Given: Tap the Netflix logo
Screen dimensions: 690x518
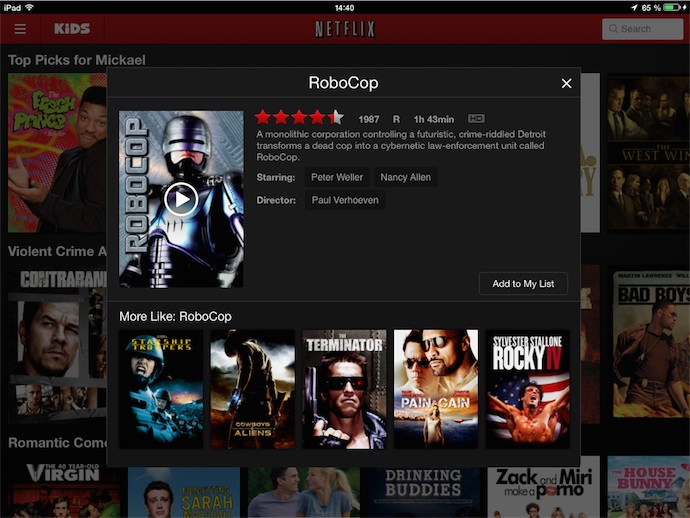Looking at the screenshot, I should 345,29.
